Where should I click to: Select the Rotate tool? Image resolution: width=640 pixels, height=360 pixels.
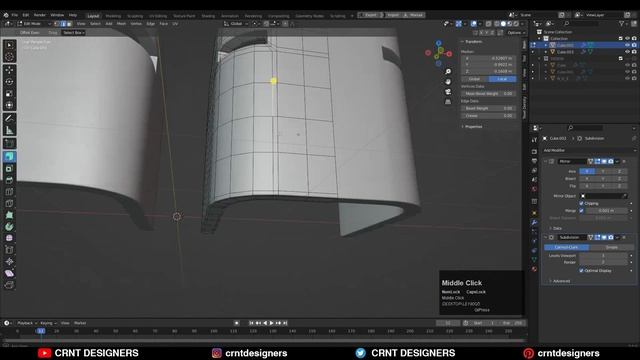point(9,82)
